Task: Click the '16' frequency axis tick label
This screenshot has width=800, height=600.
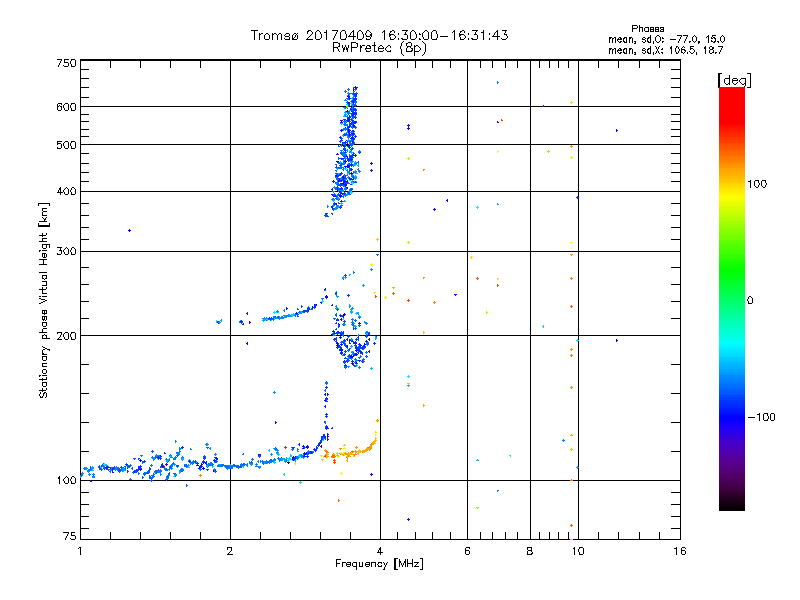Action: tap(680, 551)
